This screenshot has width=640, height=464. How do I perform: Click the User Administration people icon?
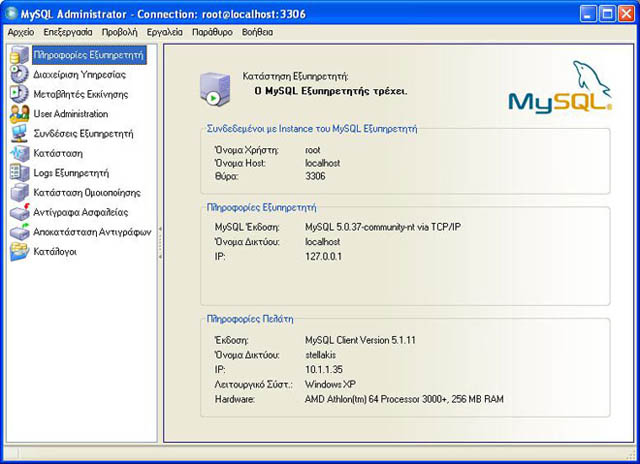coord(20,114)
